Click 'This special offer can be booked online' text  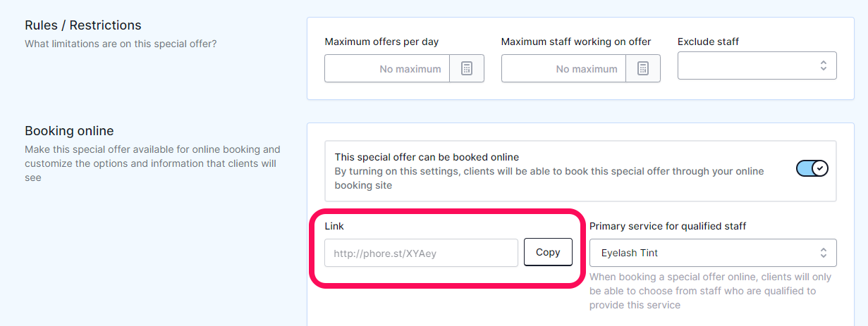[427, 157]
